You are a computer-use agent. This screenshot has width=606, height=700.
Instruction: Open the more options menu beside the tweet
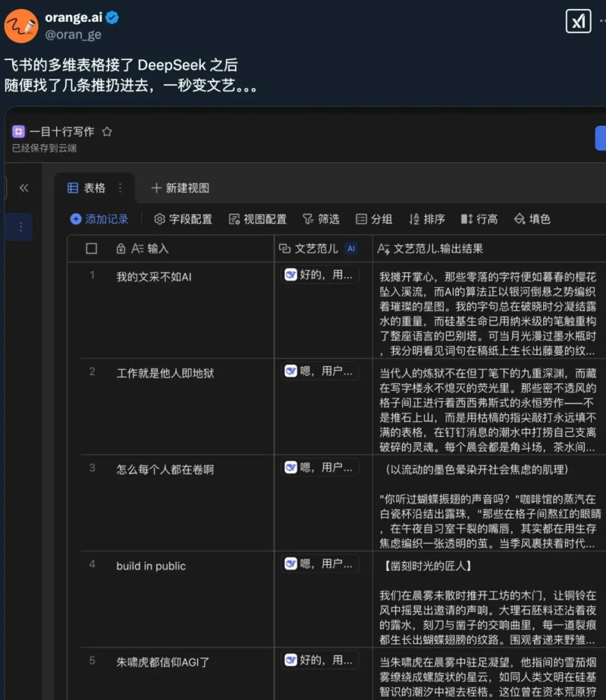tap(601, 21)
